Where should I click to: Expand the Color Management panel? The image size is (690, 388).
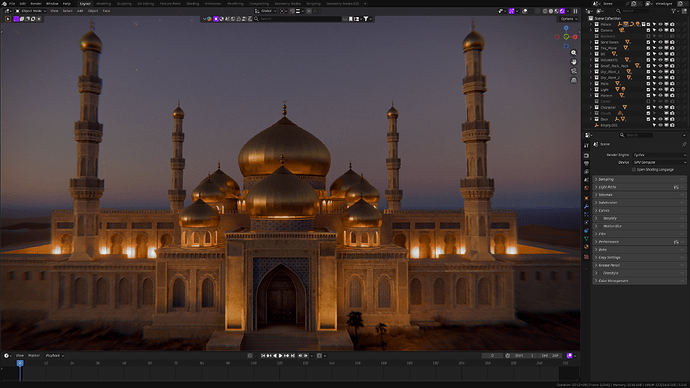tap(639, 281)
